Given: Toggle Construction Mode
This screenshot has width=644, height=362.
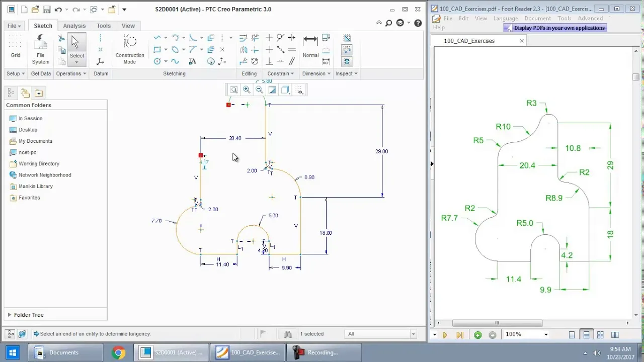Looking at the screenshot, I should [130, 49].
